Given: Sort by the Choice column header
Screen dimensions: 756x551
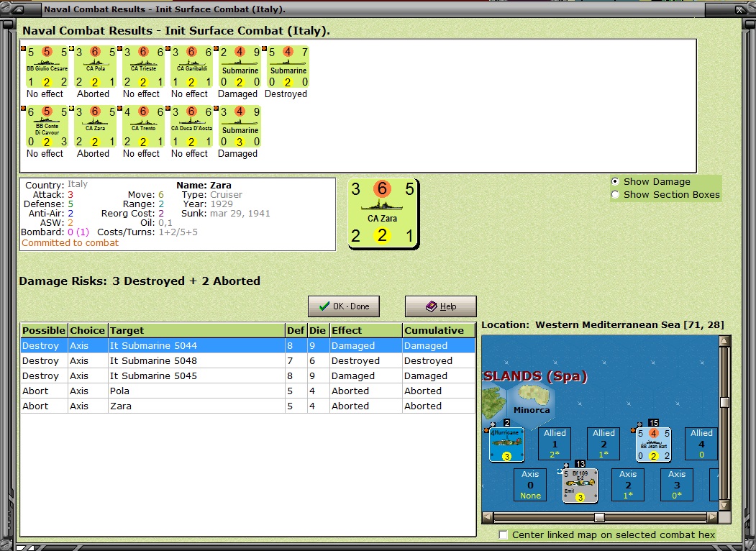Looking at the screenshot, I should [x=88, y=330].
